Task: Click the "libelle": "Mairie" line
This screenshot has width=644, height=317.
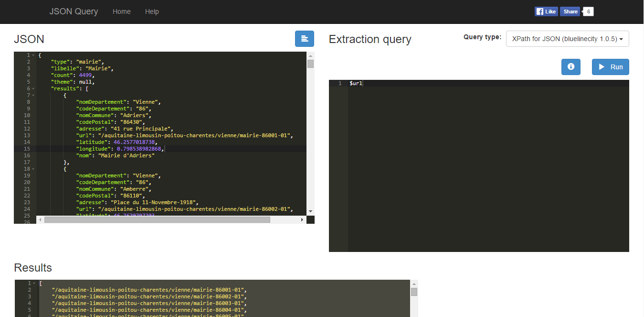Action: coord(82,68)
